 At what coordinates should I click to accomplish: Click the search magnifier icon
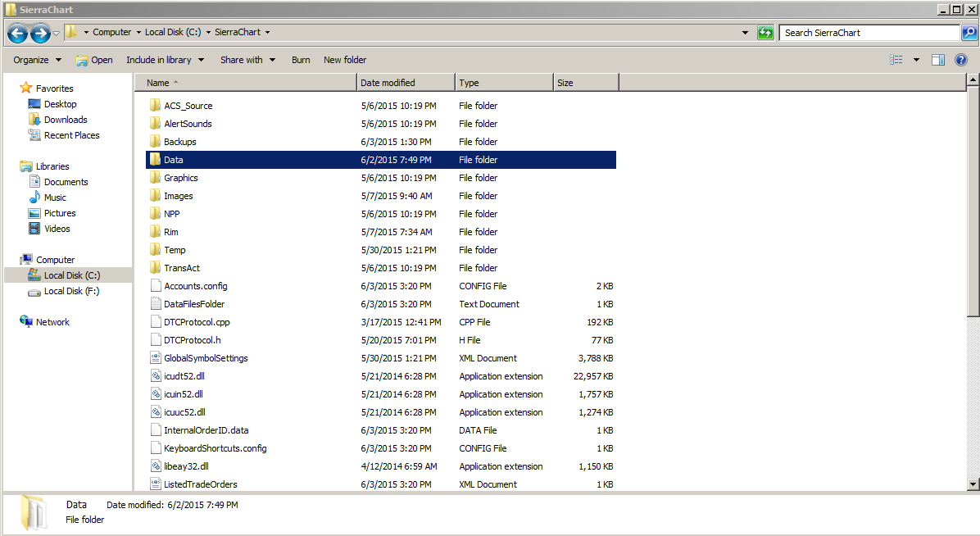969,33
